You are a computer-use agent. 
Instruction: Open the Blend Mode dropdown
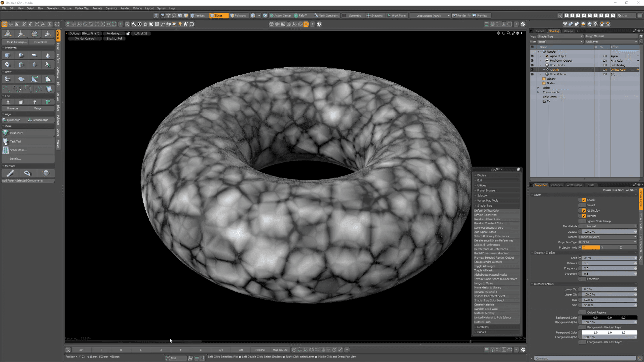[609, 226]
